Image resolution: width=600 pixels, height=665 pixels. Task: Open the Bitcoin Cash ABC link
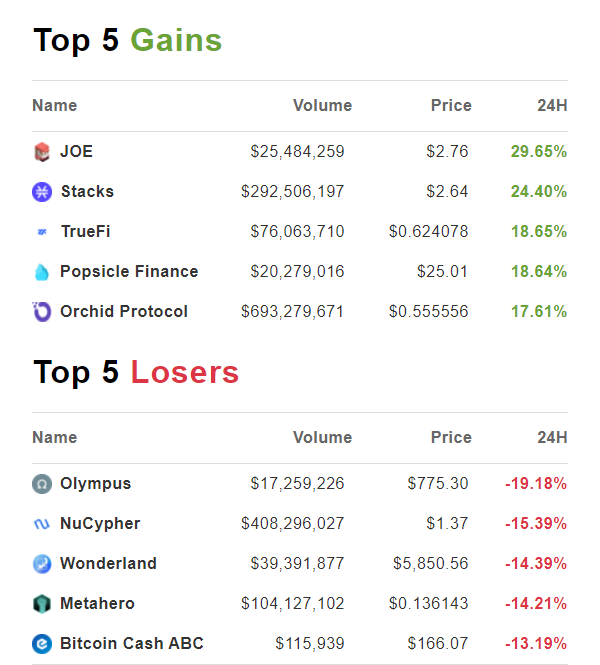pos(132,644)
